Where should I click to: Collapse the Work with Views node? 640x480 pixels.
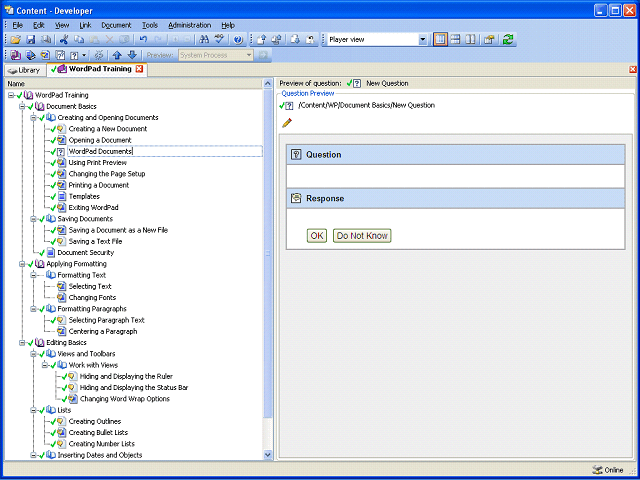[45, 365]
